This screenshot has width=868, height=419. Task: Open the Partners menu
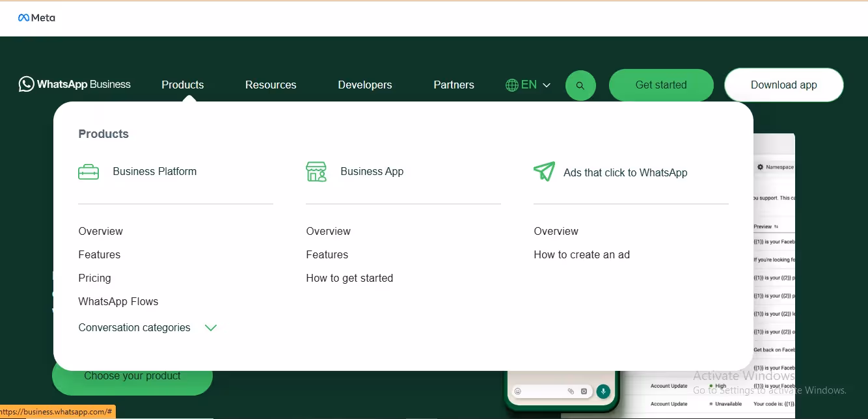[454, 85]
